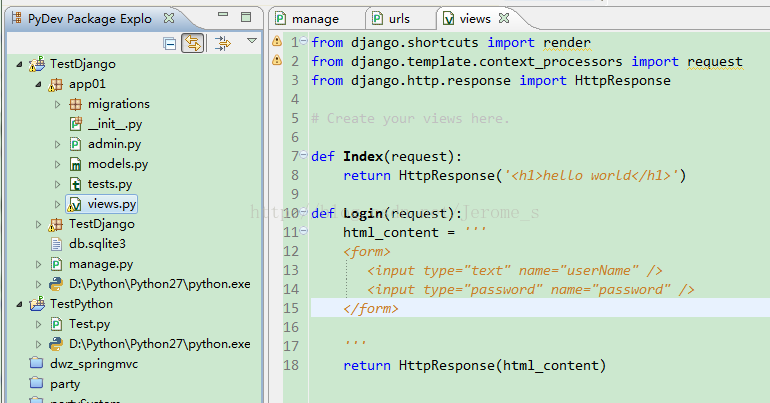Click the 'Index' function name

[x=363, y=157]
